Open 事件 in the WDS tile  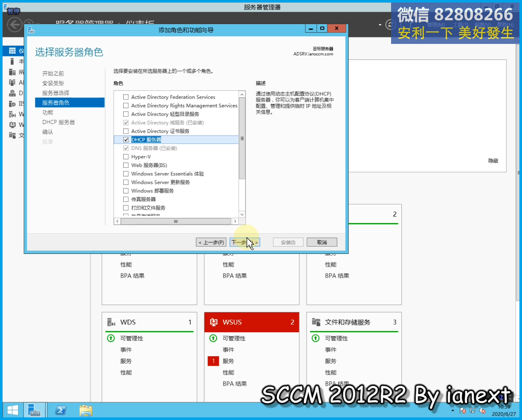[126, 350]
